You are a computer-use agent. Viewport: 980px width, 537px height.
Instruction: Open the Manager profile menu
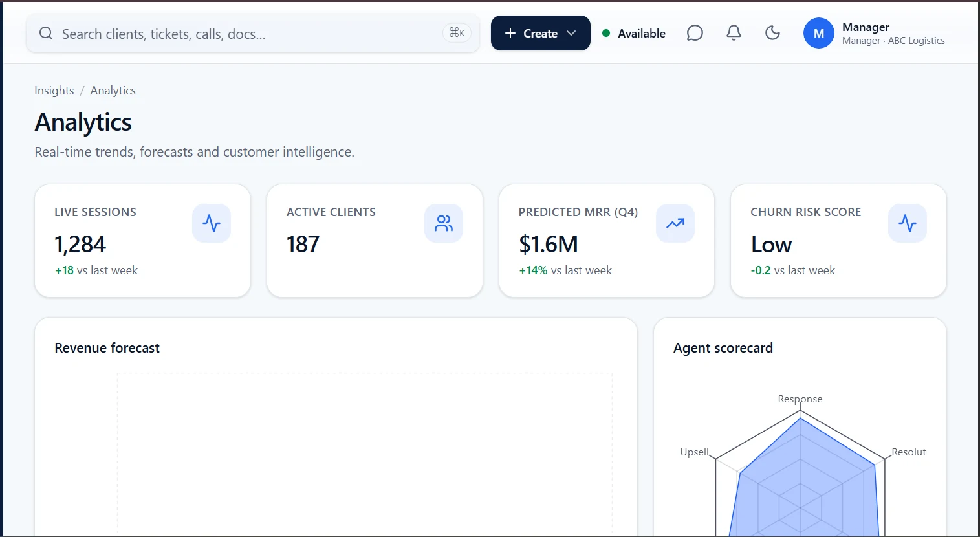875,33
